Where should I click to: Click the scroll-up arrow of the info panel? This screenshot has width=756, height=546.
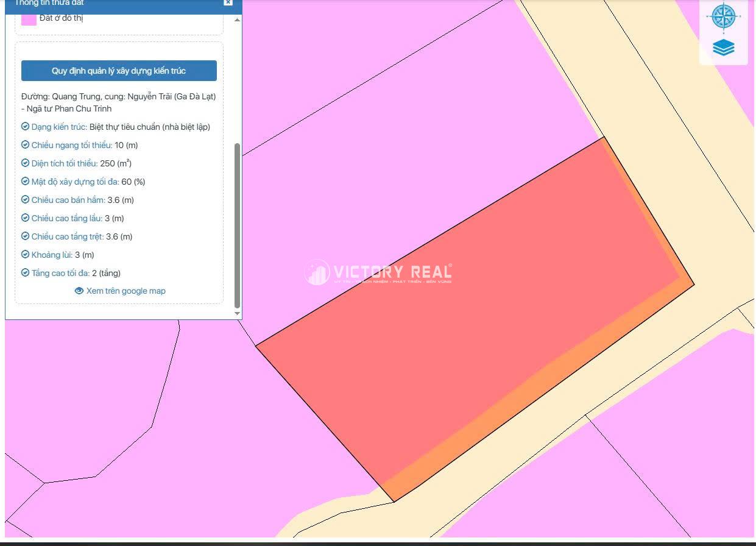pos(237,18)
